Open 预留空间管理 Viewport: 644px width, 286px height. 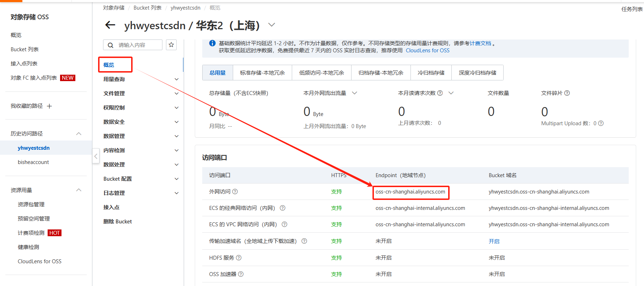pyautogui.click(x=34, y=219)
